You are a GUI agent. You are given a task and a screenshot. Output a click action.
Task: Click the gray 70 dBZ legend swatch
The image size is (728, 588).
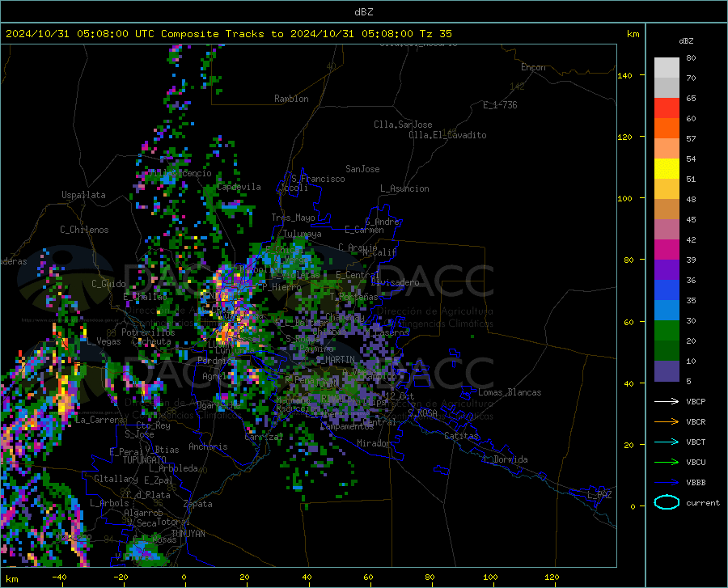[x=667, y=87]
